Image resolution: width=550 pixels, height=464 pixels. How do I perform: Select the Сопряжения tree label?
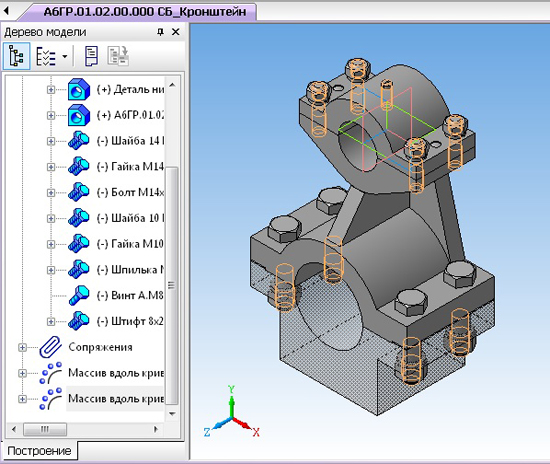(x=100, y=347)
